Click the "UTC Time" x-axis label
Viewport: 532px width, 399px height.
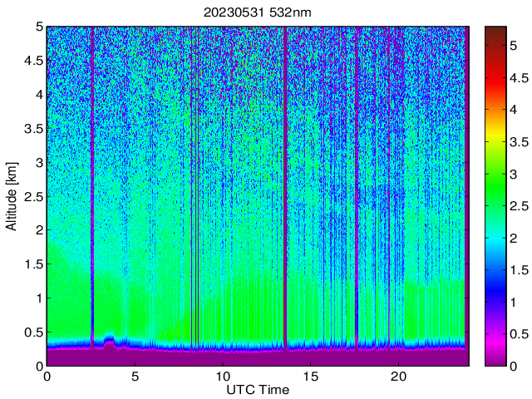(257, 390)
